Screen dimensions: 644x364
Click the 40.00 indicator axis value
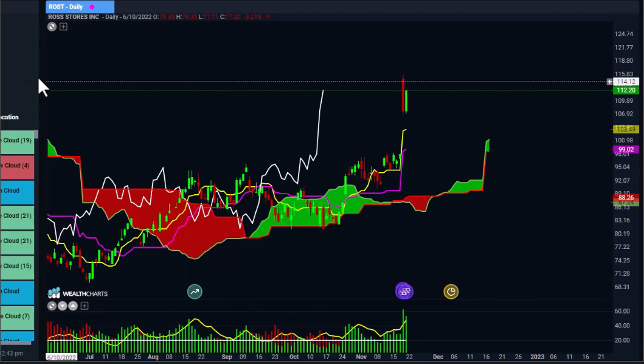click(622, 325)
